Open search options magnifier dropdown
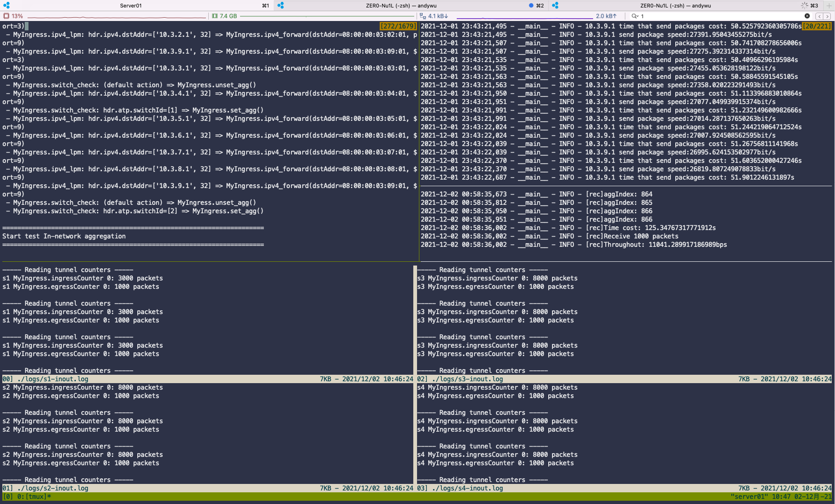 [635, 16]
